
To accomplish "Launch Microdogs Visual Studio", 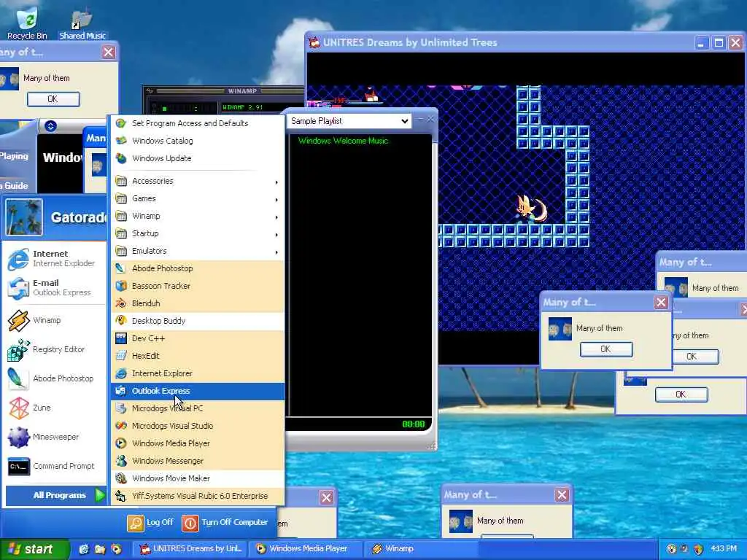I will tap(198, 426).
